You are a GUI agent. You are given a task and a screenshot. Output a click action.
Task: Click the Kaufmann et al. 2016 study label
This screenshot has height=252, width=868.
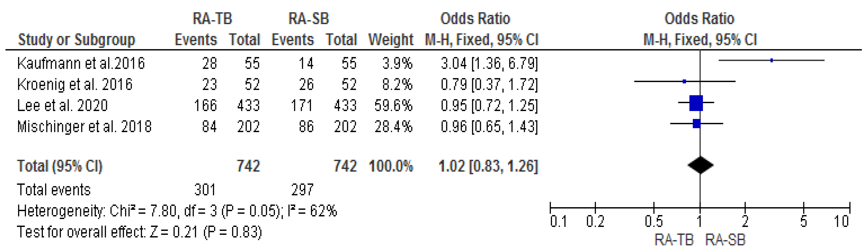click(81, 63)
